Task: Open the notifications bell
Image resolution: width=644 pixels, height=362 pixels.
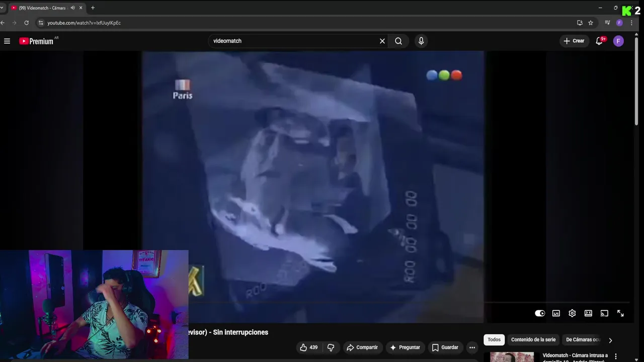Action: pyautogui.click(x=599, y=41)
